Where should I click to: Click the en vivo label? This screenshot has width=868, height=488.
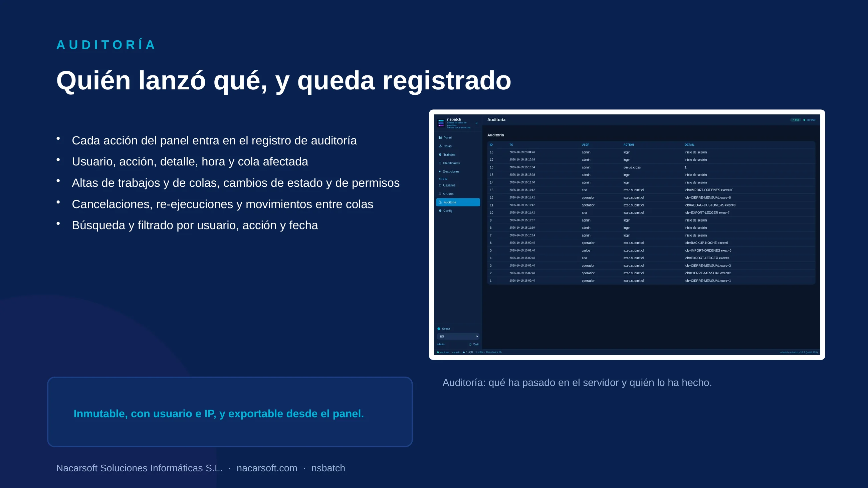811,120
